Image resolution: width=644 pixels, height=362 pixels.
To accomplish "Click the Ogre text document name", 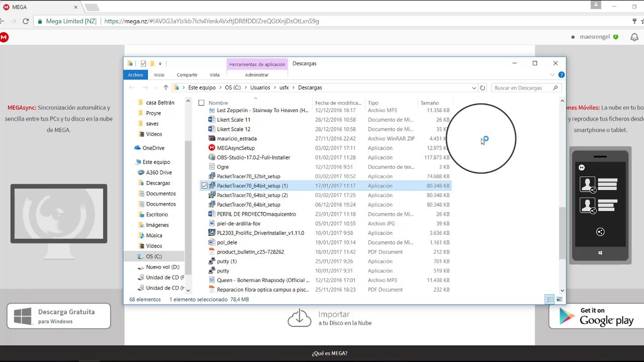I will pos(223,167).
